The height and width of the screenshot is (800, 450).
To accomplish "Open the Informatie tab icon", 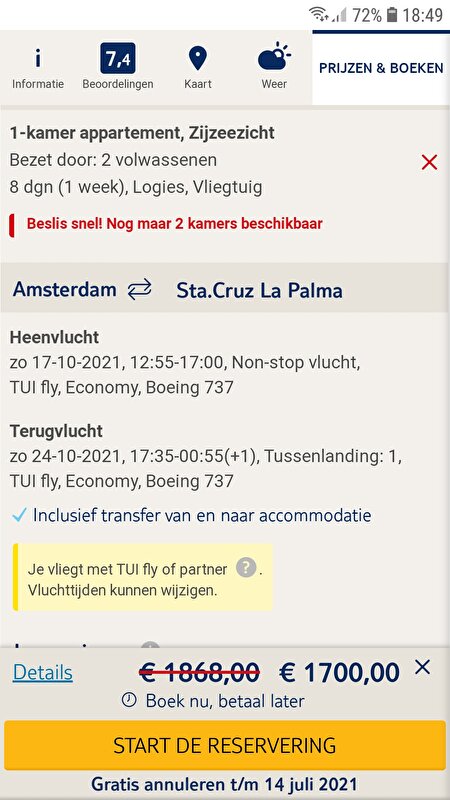I will click(38, 58).
